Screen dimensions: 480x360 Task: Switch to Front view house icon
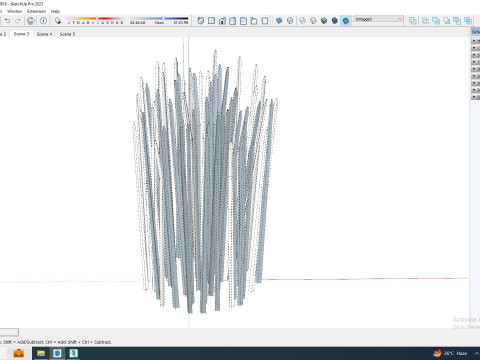[x=222, y=21]
